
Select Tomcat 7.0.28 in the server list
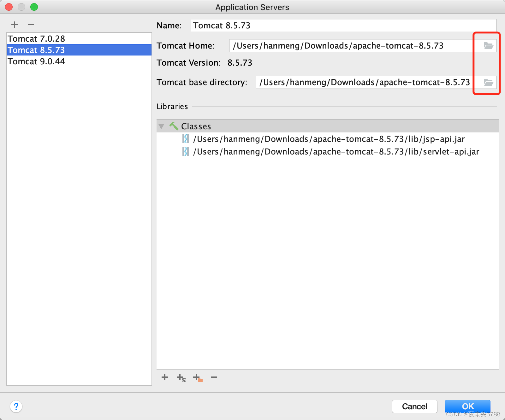pos(79,38)
